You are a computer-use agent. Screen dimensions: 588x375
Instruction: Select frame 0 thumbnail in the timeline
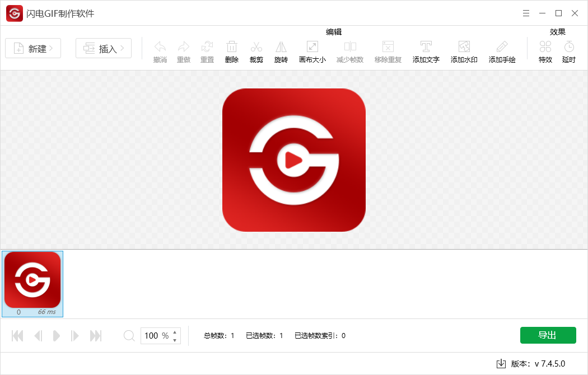(x=32, y=284)
